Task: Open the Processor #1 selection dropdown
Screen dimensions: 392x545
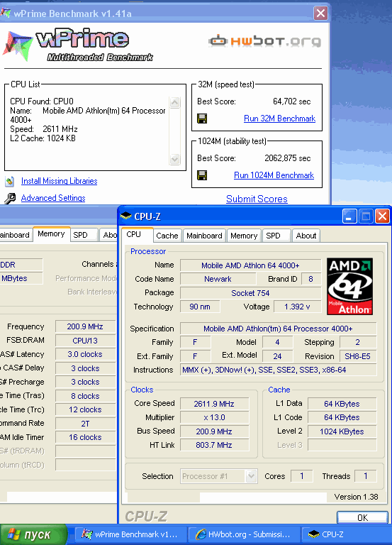Action: pyautogui.click(x=219, y=476)
